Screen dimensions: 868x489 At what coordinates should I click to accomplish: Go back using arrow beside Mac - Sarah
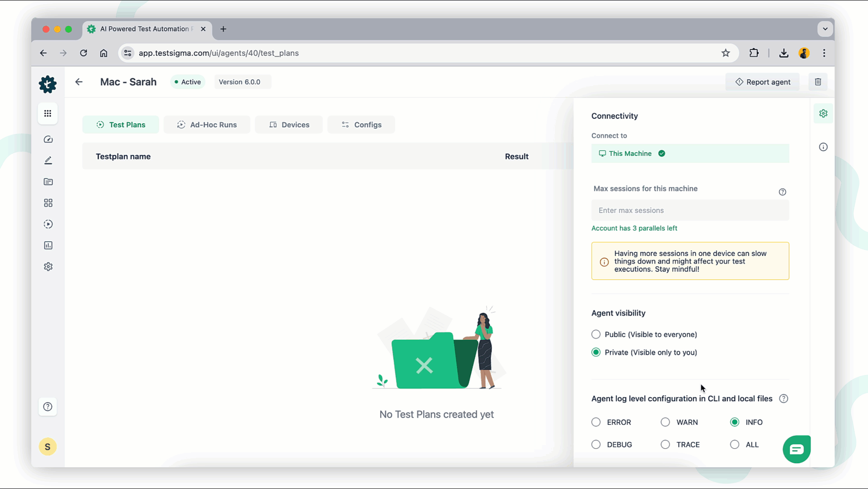click(x=79, y=82)
